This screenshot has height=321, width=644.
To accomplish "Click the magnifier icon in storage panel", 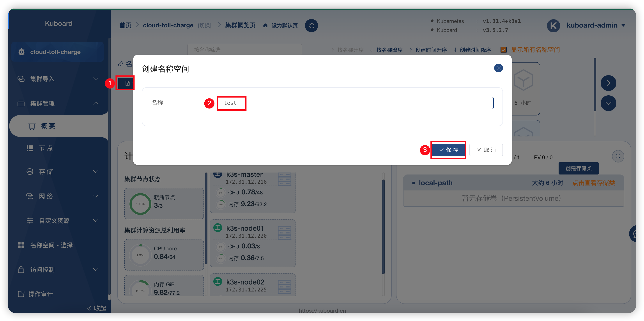I will 618,156.
